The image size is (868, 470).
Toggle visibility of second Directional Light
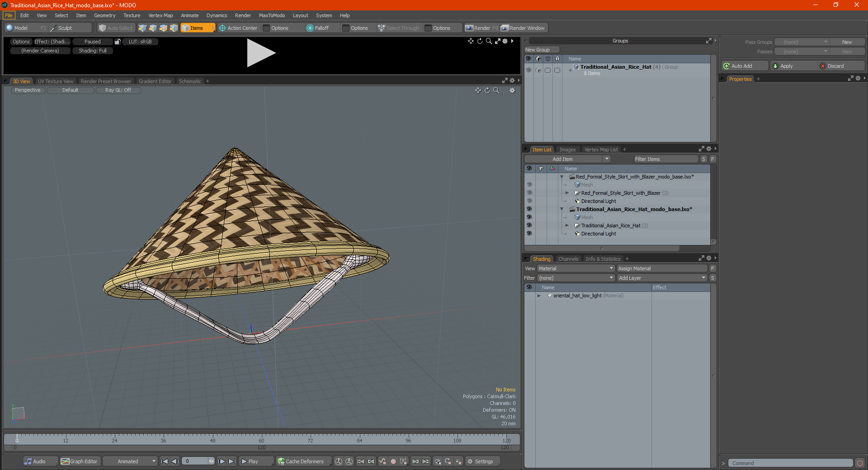529,233
